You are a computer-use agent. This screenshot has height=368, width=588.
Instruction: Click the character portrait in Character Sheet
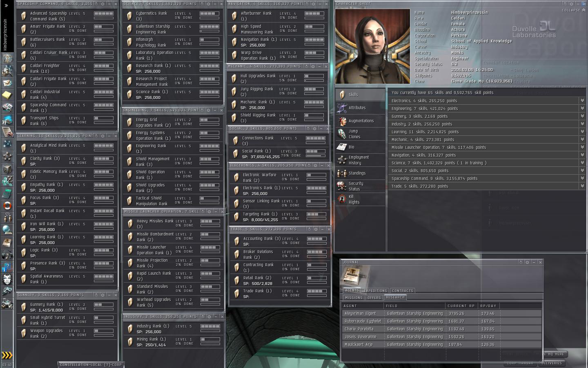[x=372, y=46]
